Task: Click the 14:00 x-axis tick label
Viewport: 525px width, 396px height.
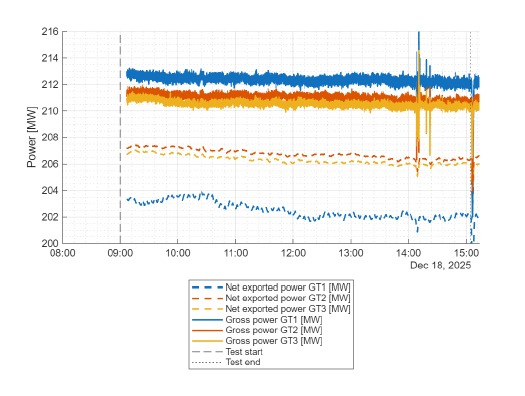Action: (x=408, y=253)
